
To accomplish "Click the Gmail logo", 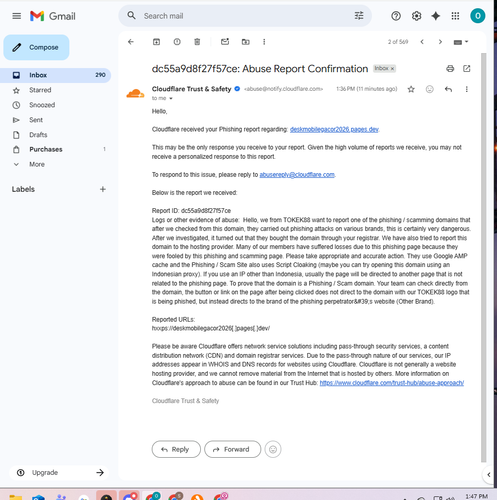I will (53, 16).
